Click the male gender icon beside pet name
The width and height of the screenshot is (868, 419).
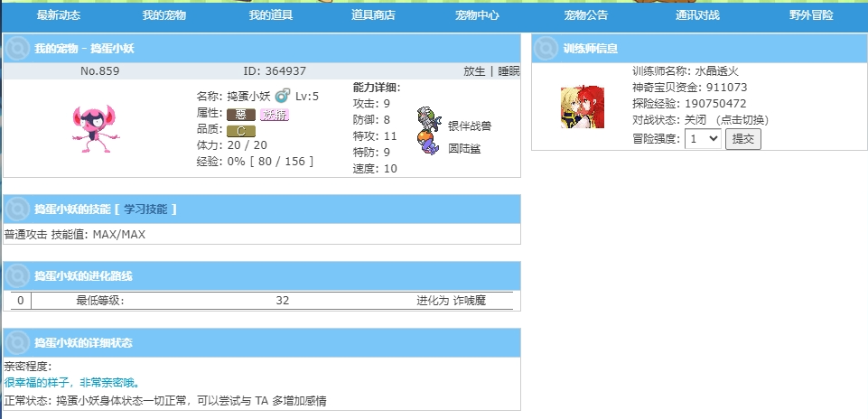pyautogui.click(x=282, y=96)
